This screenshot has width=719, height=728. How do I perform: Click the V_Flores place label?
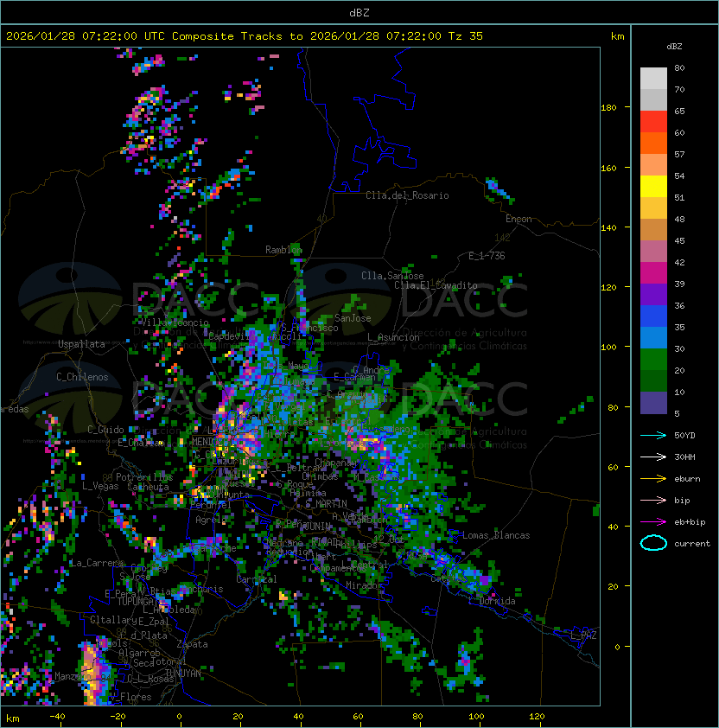point(130,697)
